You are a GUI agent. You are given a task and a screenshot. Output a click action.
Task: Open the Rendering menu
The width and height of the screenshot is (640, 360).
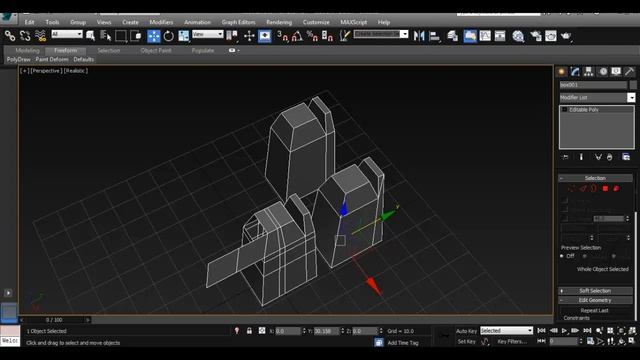(x=279, y=22)
